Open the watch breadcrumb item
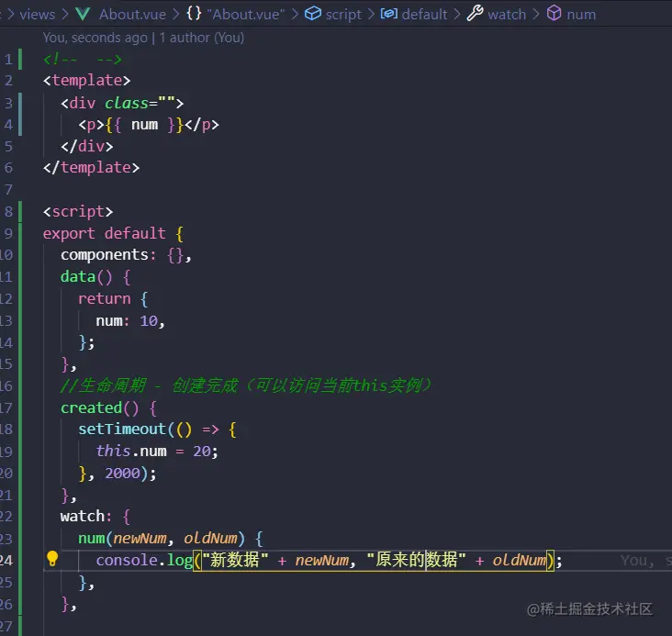The height and width of the screenshot is (636, 672). click(507, 15)
